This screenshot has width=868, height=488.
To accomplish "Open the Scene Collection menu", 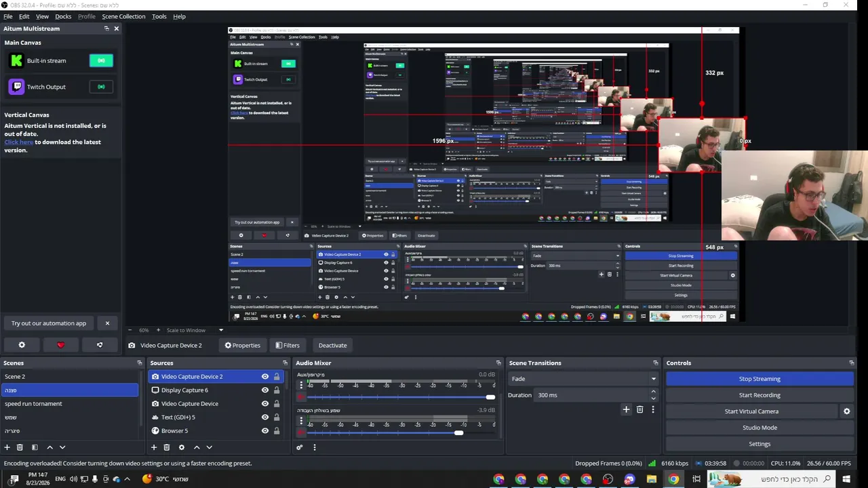I will 123,16.
